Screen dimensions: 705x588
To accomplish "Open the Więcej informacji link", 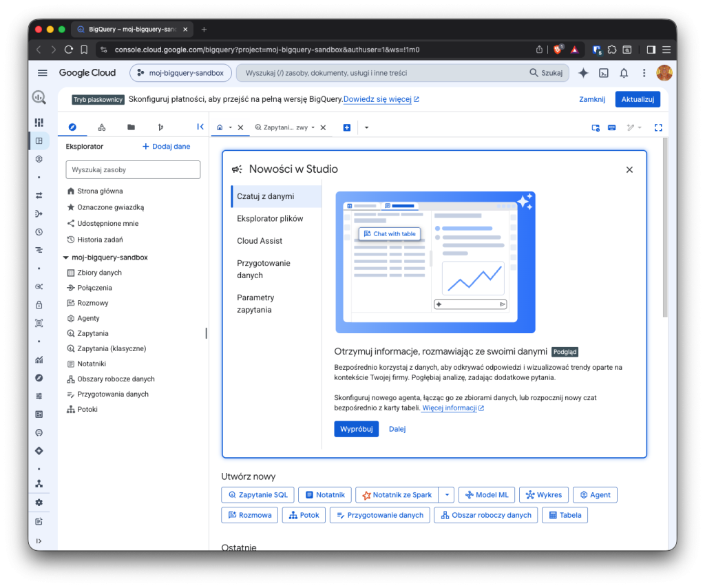I will [x=453, y=408].
